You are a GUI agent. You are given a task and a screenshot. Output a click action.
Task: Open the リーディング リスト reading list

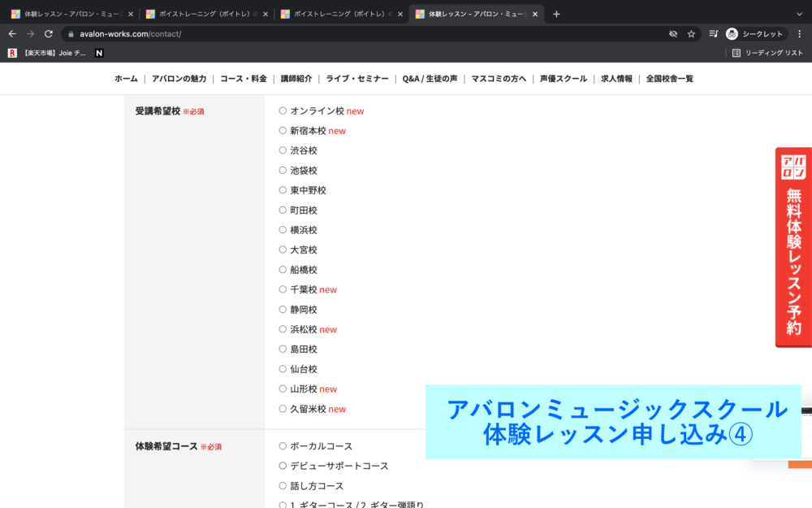tap(767, 53)
